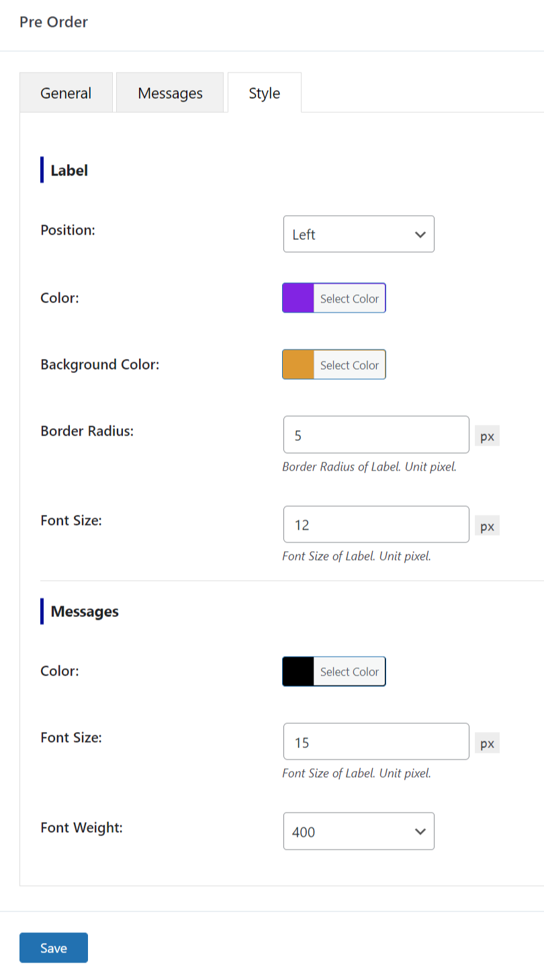Click the Label Font Size field showing 12
Viewport: 544px width, 980px height.
coord(376,524)
